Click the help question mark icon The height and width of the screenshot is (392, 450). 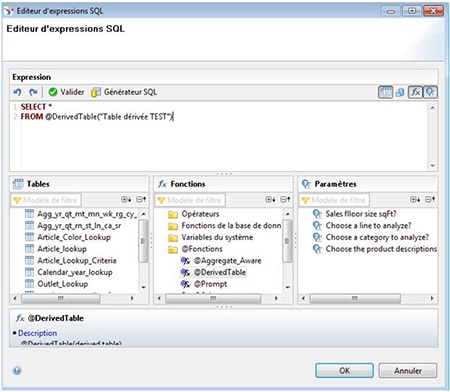[x=17, y=371]
